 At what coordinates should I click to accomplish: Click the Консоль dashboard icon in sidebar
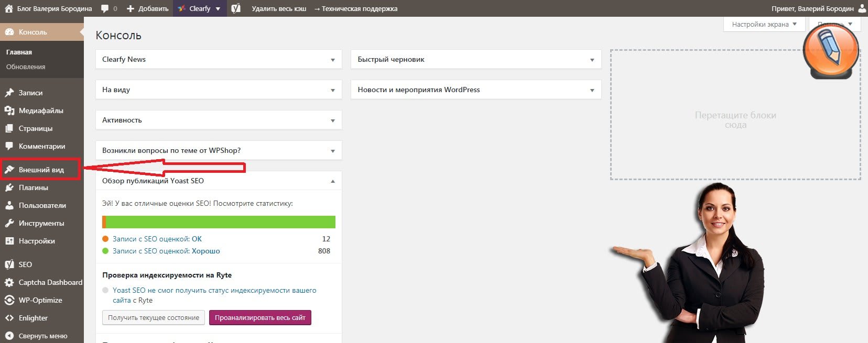(9, 32)
